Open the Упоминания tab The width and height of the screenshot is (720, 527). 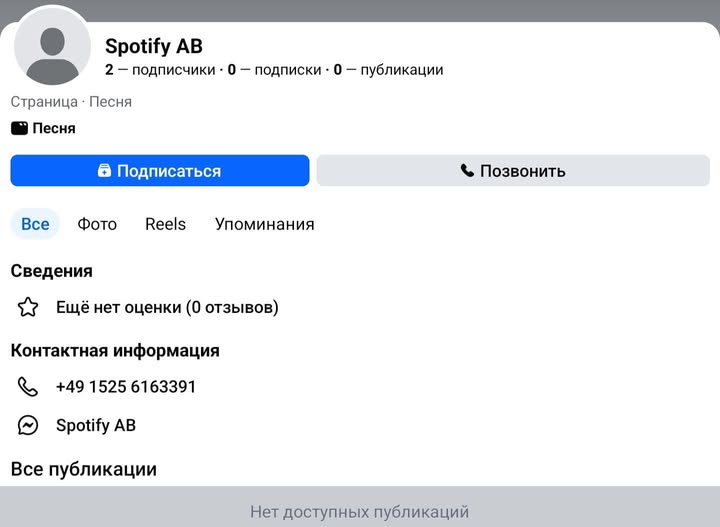(x=264, y=224)
